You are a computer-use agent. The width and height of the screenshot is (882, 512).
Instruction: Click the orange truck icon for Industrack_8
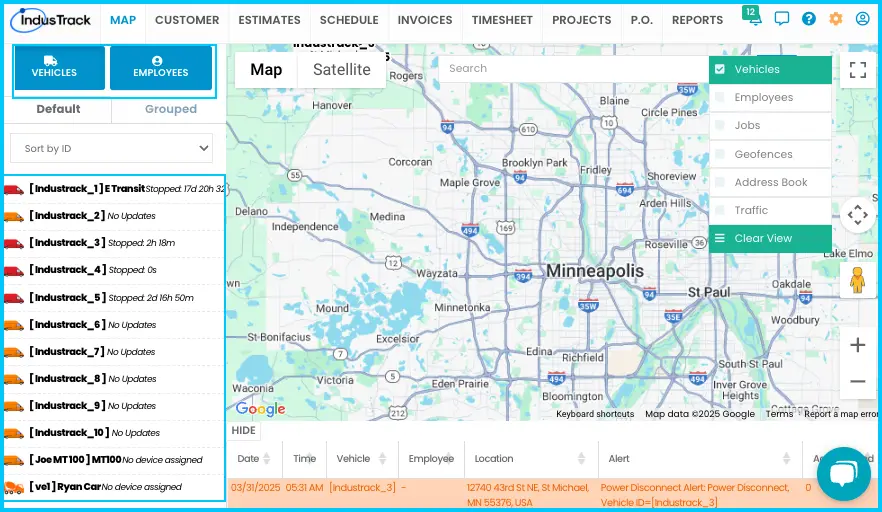tap(14, 379)
